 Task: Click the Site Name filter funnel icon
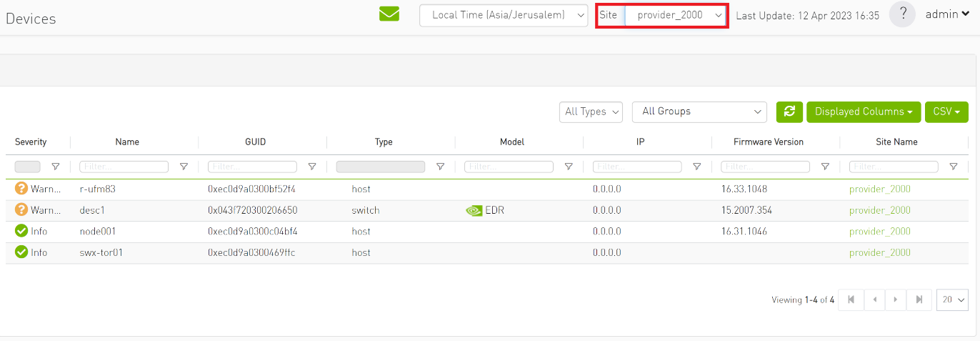click(x=953, y=167)
